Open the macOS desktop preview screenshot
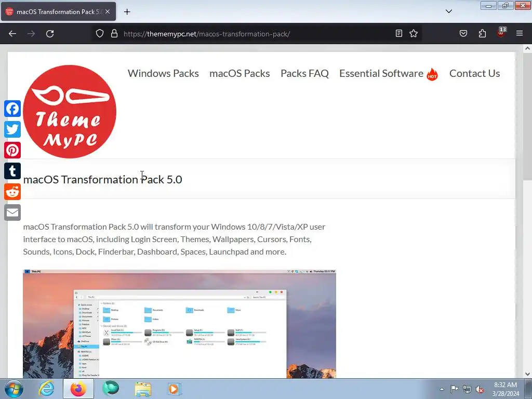The image size is (532, 399). click(179, 324)
